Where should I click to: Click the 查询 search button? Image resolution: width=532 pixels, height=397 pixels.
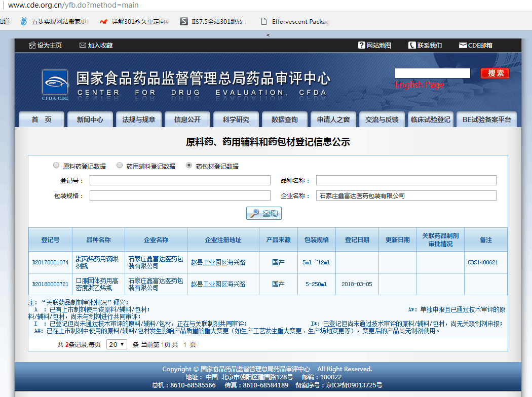click(264, 214)
